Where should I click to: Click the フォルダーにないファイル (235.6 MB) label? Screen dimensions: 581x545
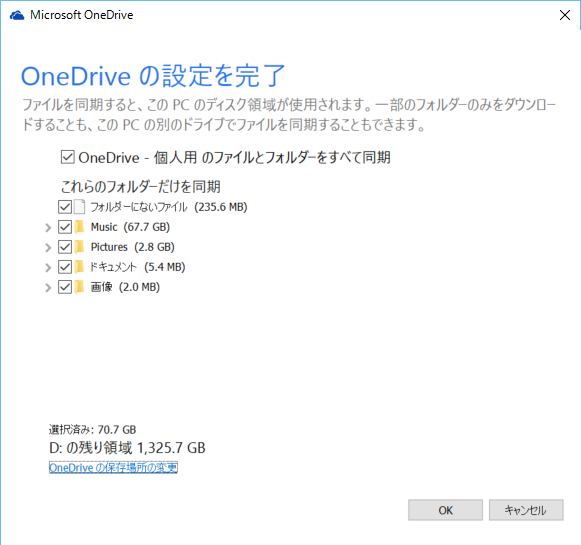[169, 207]
